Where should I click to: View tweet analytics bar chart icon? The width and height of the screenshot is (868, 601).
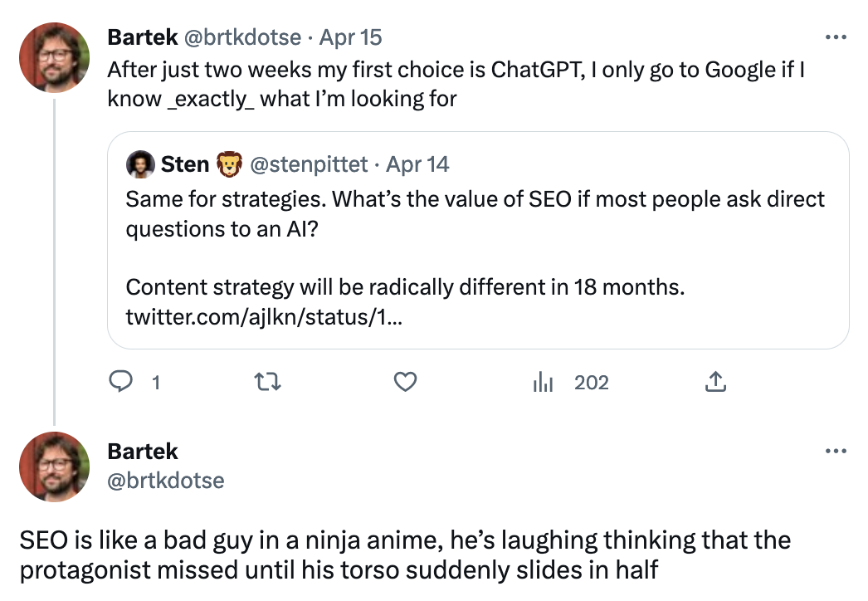coord(542,382)
